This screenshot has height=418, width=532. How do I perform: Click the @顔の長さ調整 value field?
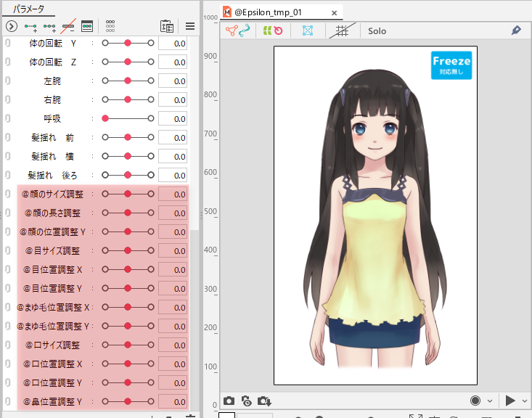tap(173, 213)
